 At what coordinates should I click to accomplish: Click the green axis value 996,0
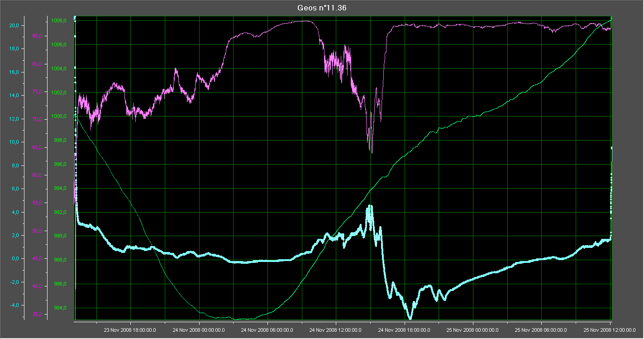[x=60, y=165]
